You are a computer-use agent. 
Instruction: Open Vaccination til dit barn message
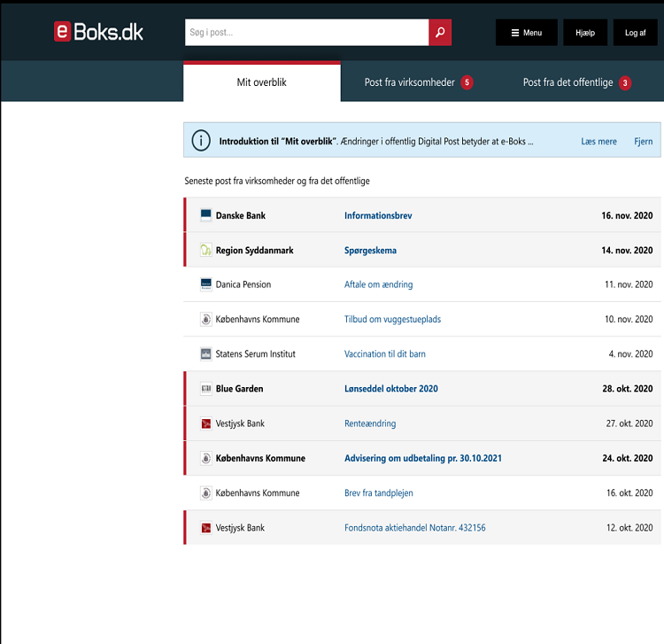(385, 353)
